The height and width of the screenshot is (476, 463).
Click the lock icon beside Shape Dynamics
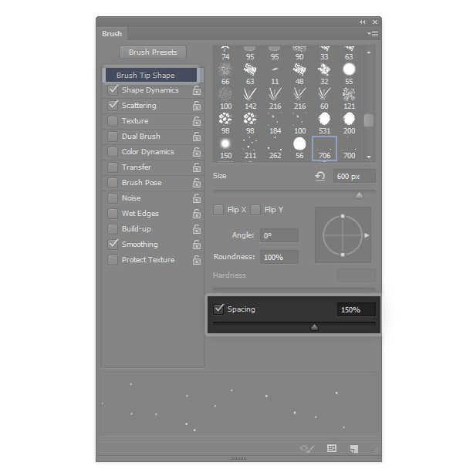(x=197, y=90)
